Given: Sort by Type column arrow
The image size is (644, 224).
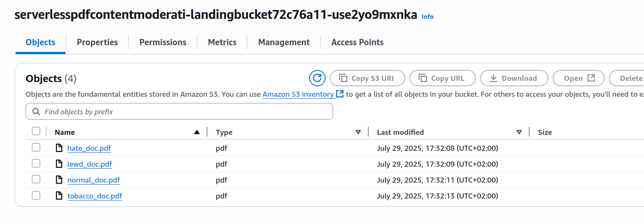Looking at the screenshot, I should 358,132.
